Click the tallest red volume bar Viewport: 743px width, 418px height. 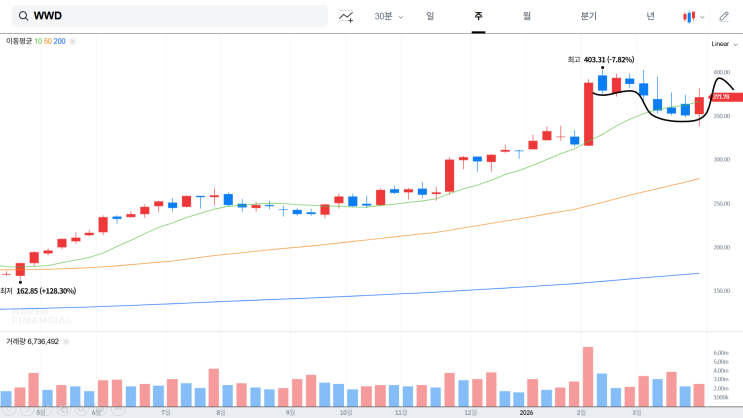pyautogui.click(x=588, y=376)
